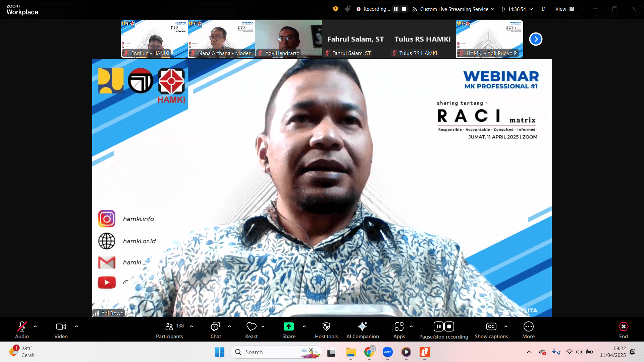Toggle Show captions

[491, 327]
